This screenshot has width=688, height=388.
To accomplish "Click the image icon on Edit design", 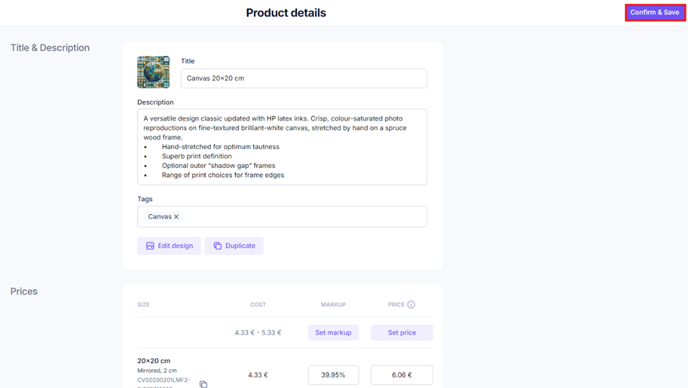I will [150, 246].
